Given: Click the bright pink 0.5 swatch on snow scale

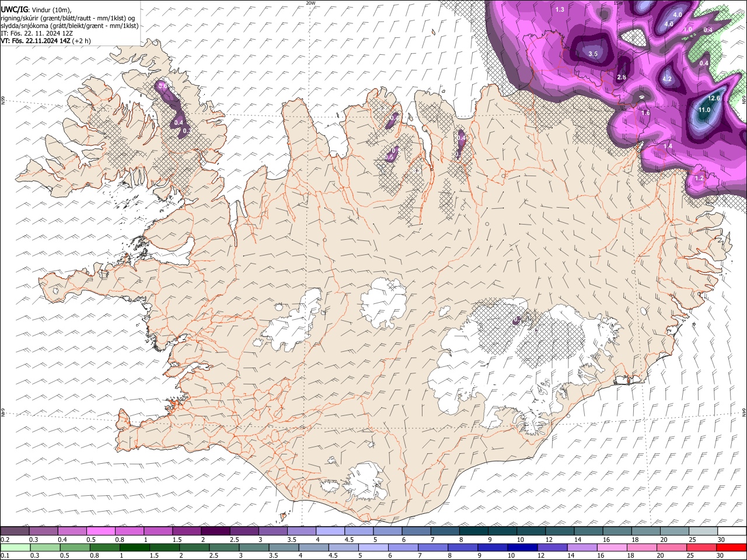Looking at the screenshot, I should pyautogui.click(x=101, y=531).
